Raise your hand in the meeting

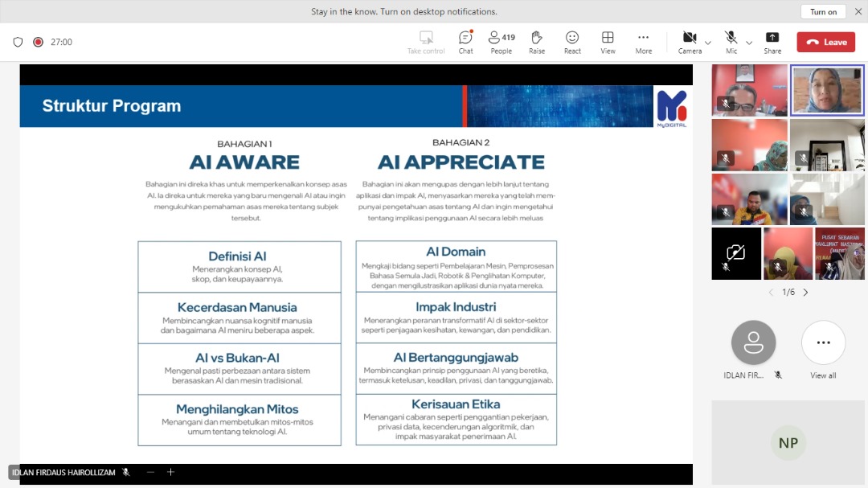coord(537,42)
